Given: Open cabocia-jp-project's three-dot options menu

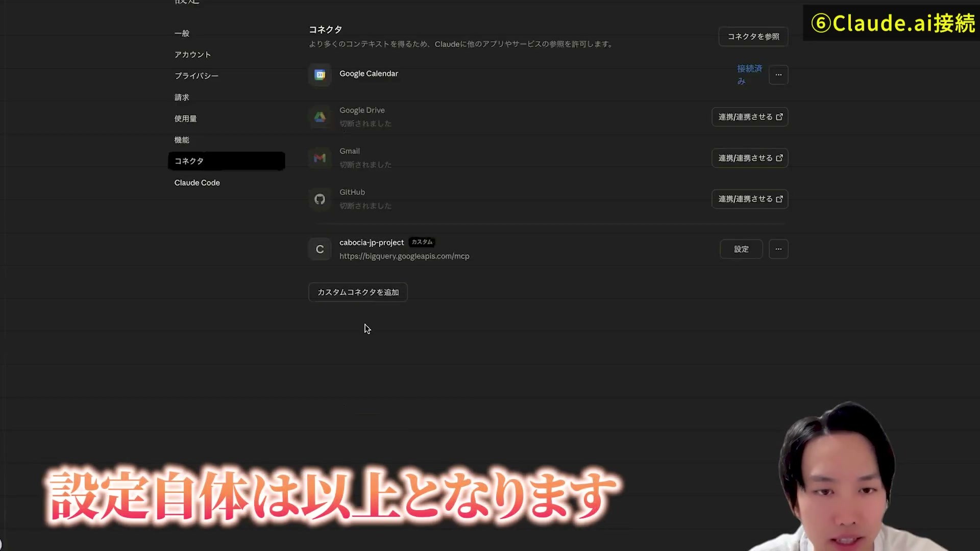Looking at the screenshot, I should (x=778, y=249).
